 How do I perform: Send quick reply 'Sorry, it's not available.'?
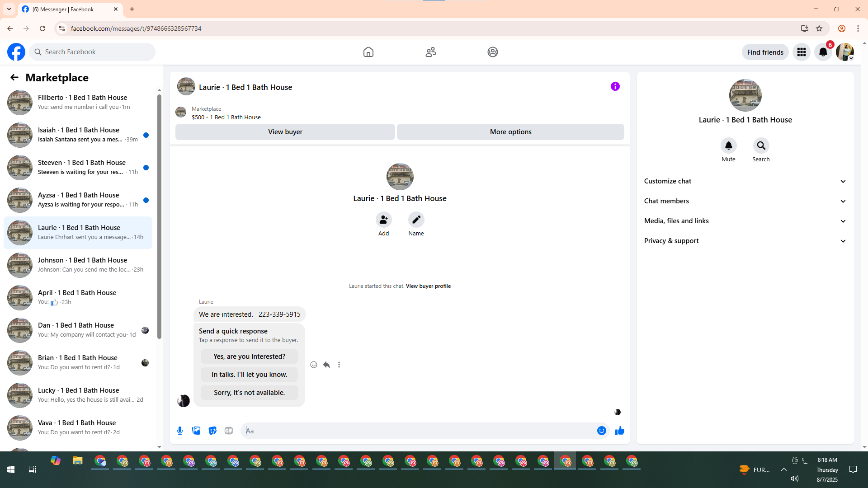pyautogui.click(x=249, y=393)
